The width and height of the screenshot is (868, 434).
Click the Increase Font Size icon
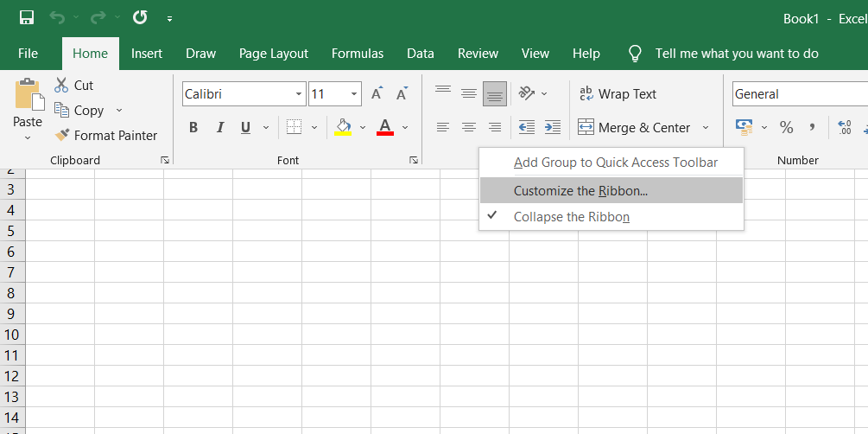point(377,94)
